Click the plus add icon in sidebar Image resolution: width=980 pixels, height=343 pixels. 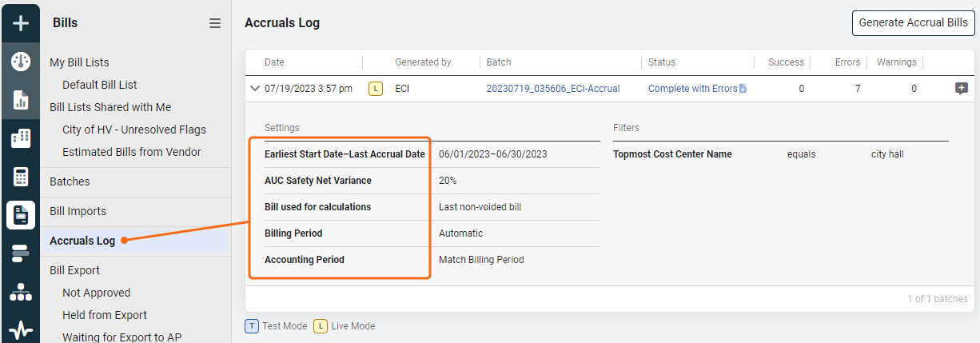tap(20, 22)
